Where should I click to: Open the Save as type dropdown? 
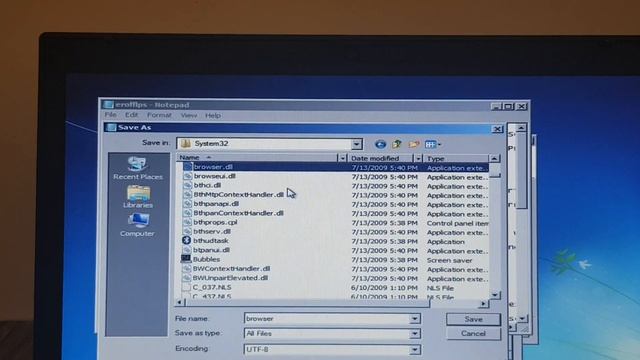coord(414,333)
